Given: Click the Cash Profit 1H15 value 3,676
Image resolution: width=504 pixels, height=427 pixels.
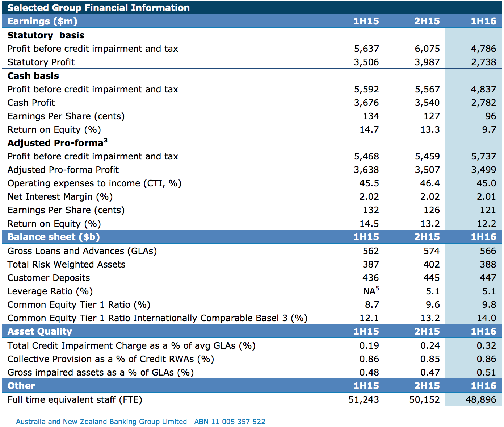Looking at the screenshot, I should 366,103.
